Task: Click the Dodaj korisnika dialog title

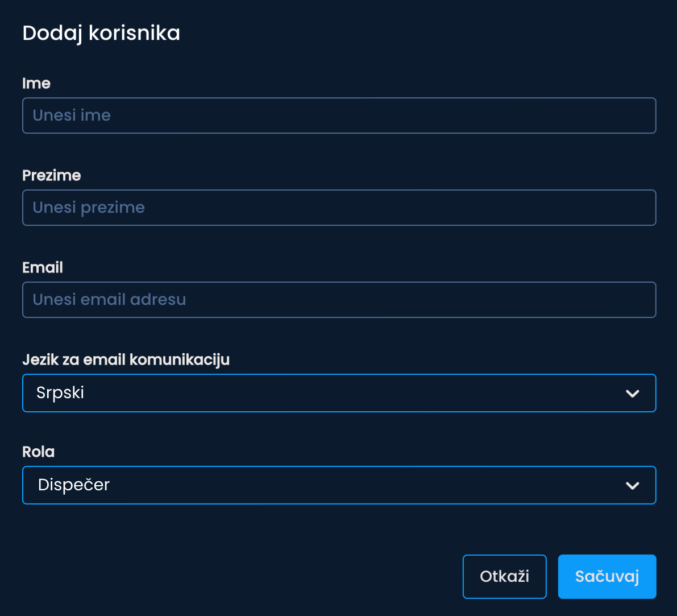Action: click(101, 33)
